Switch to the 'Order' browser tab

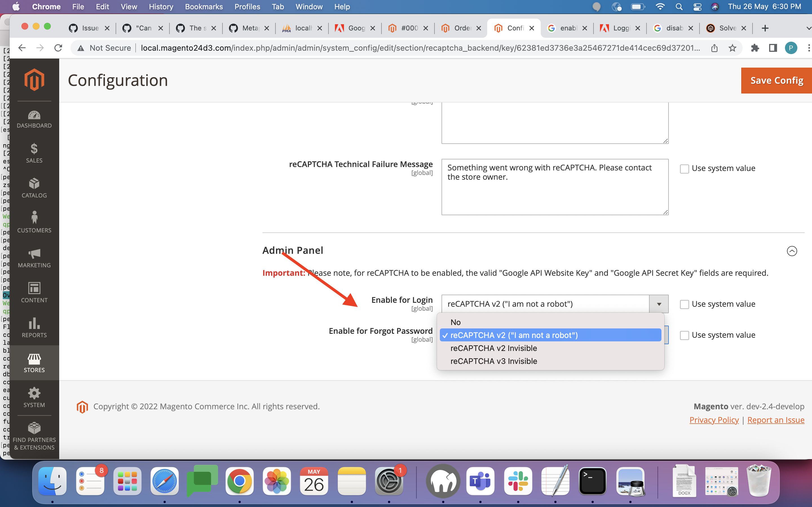point(461,28)
